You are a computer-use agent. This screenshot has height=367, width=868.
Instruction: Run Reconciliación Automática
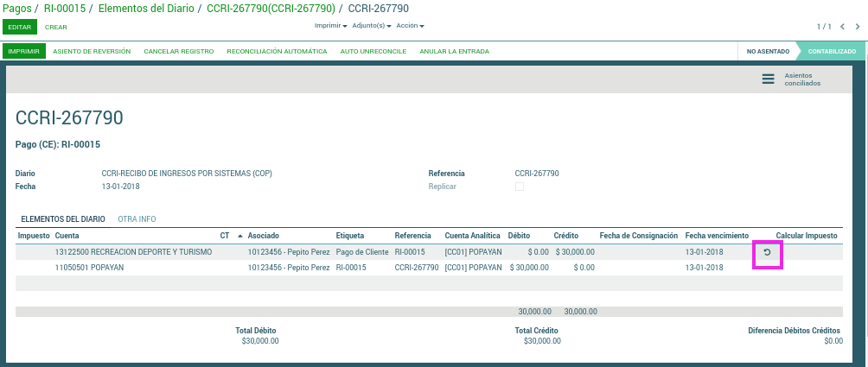coord(277,52)
